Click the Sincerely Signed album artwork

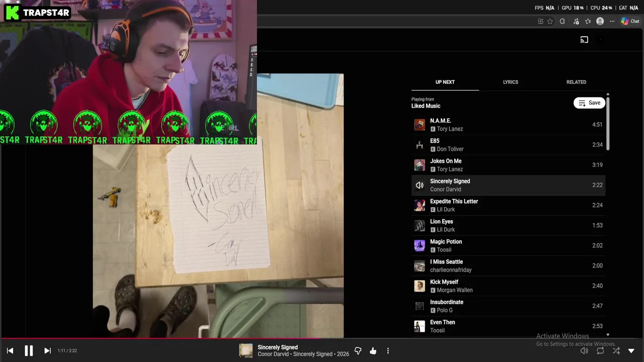[218, 206]
